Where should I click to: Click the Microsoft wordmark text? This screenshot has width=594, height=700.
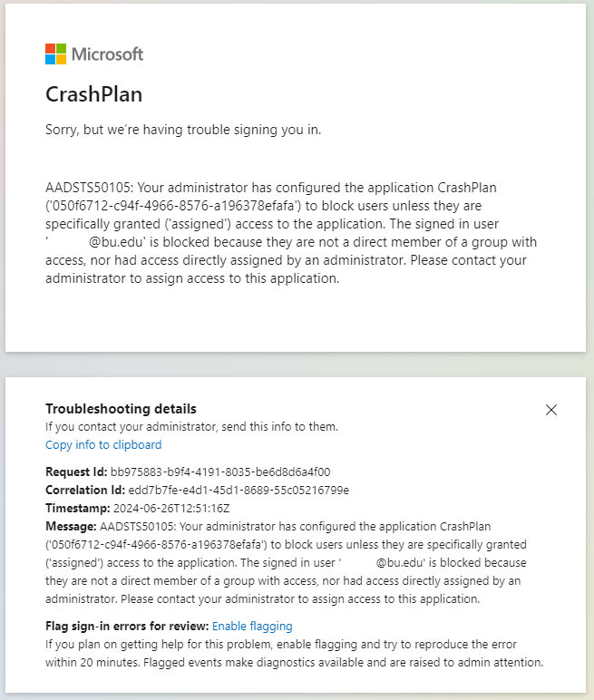107,54
